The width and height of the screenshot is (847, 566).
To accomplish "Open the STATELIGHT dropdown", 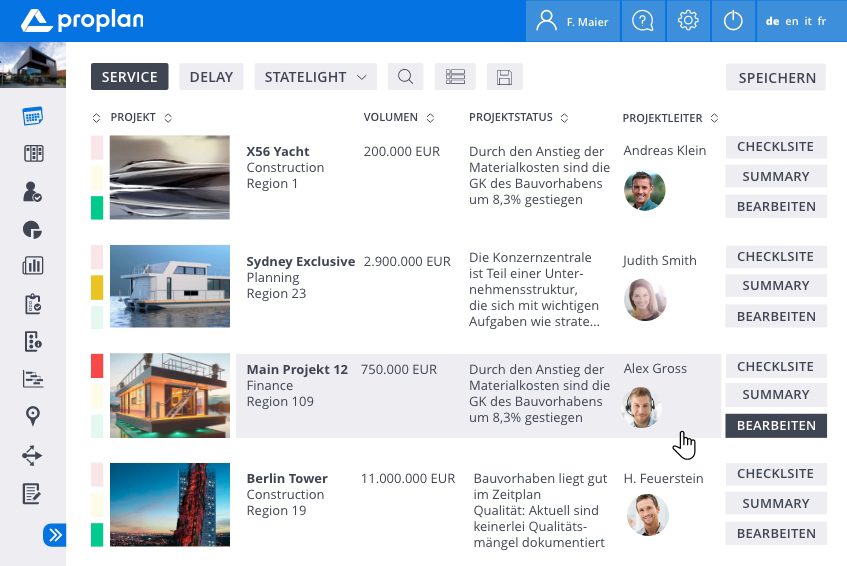I will coord(315,77).
